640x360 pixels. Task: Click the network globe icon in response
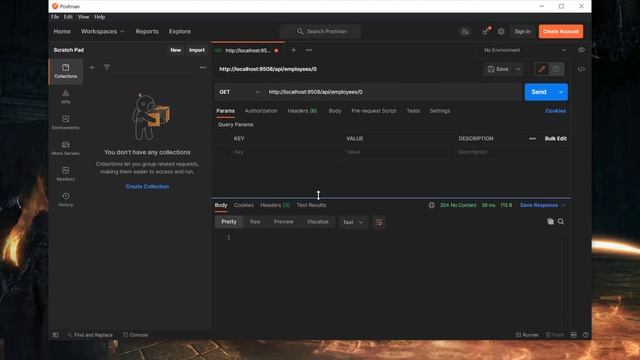click(x=431, y=205)
